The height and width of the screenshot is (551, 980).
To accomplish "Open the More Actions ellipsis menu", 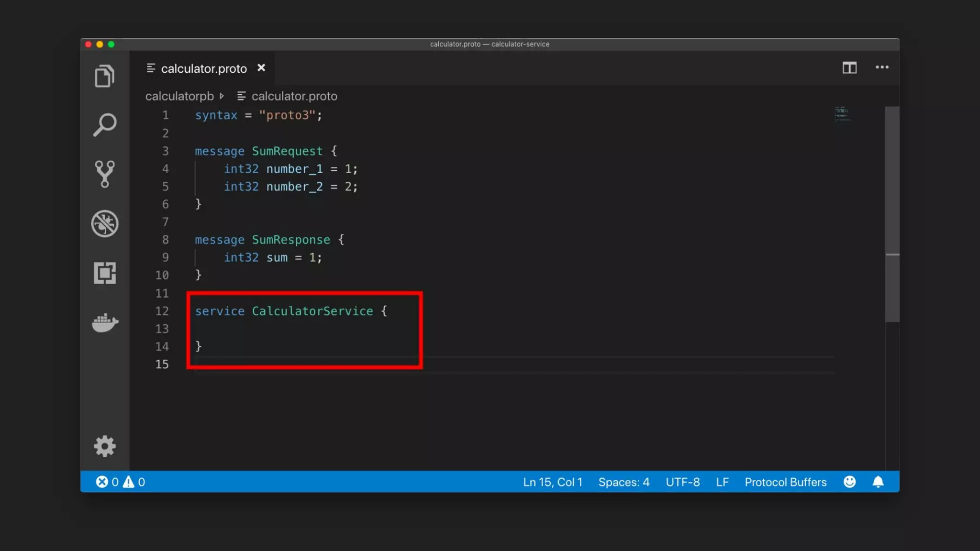I will (x=882, y=67).
